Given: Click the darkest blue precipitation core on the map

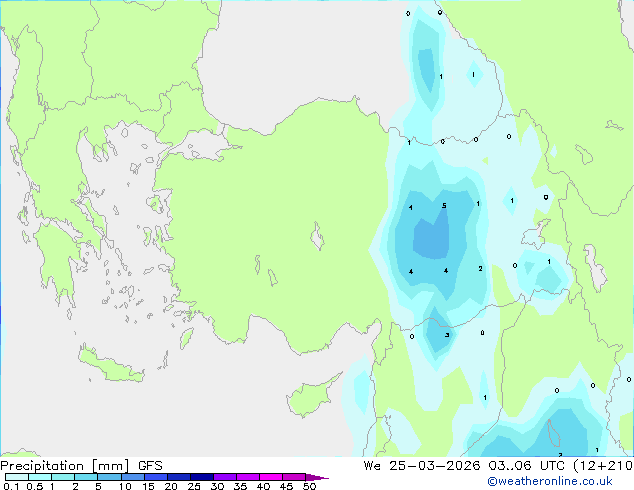Looking at the screenshot, I should coord(432,239).
